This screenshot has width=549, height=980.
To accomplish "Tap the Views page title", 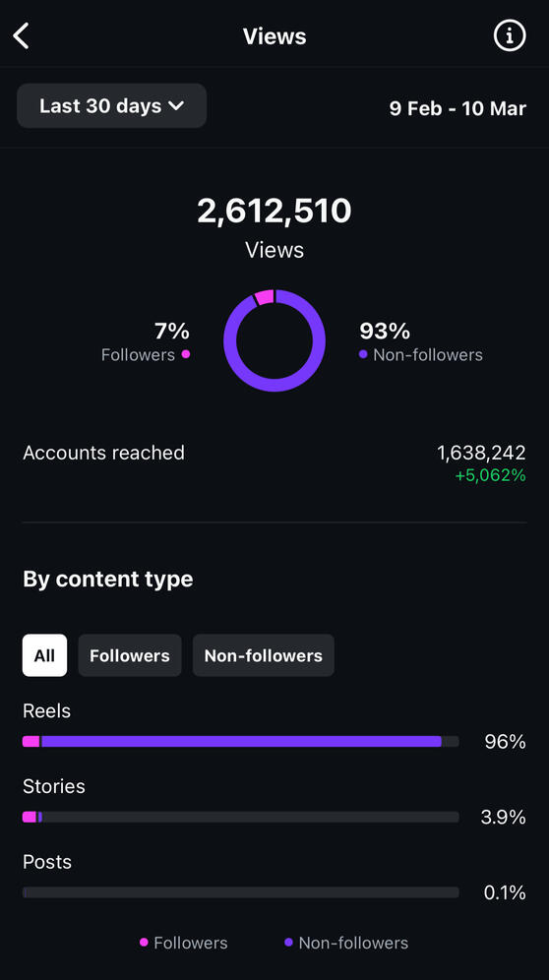I will [x=274, y=36].
